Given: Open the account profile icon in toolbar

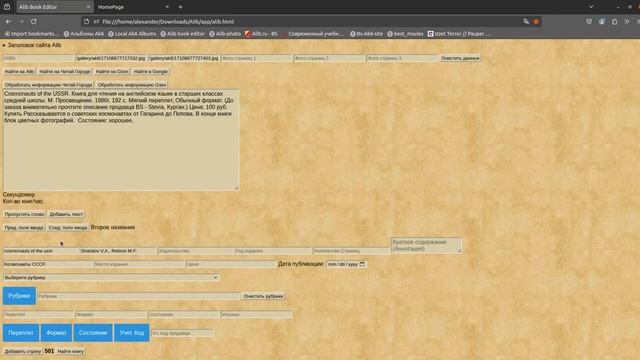Looking at the screenshot, I should 602,21.
